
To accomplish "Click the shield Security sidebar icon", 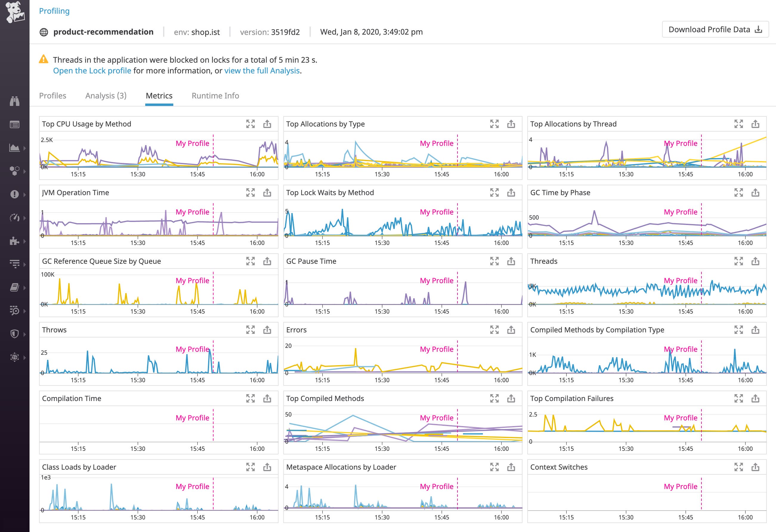I will [x=14, y=334].
